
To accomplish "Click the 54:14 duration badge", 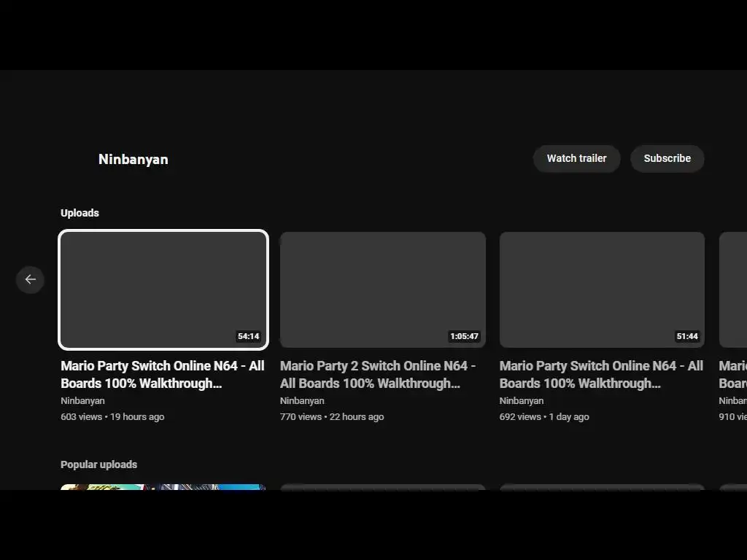I will [248, 336].
